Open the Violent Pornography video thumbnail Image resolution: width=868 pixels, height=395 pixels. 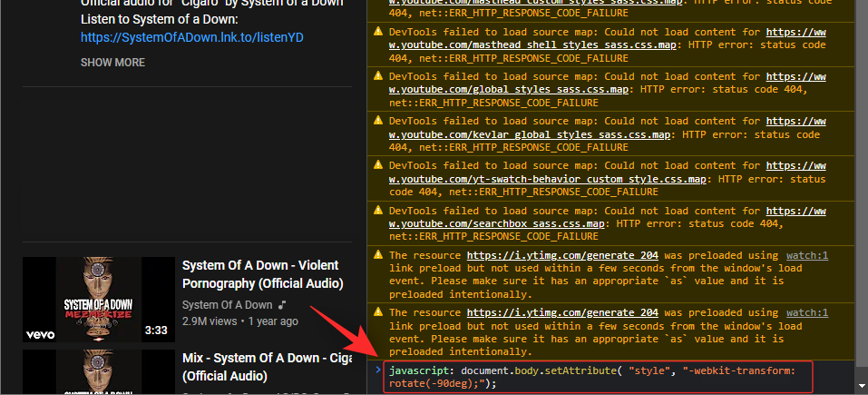[99, 299]
